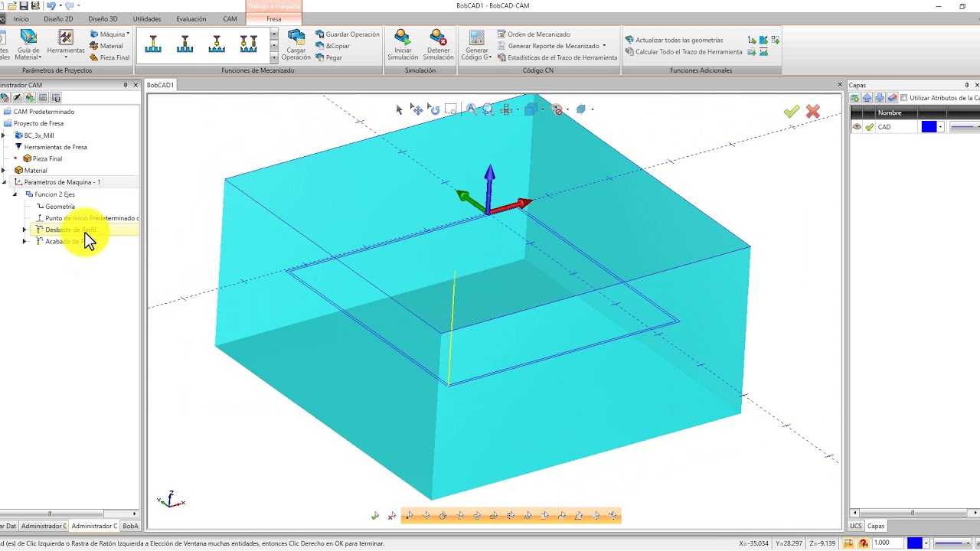This screenshot has width=980, height=551.
Task: Click the Save floppy disk icon in title bar
Action: point(24,5)
